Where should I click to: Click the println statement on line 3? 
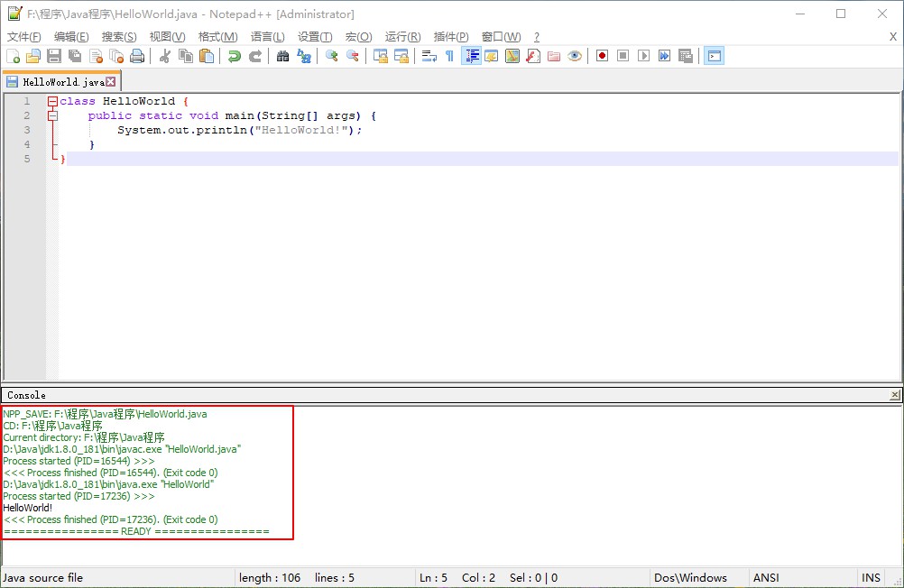240,130
